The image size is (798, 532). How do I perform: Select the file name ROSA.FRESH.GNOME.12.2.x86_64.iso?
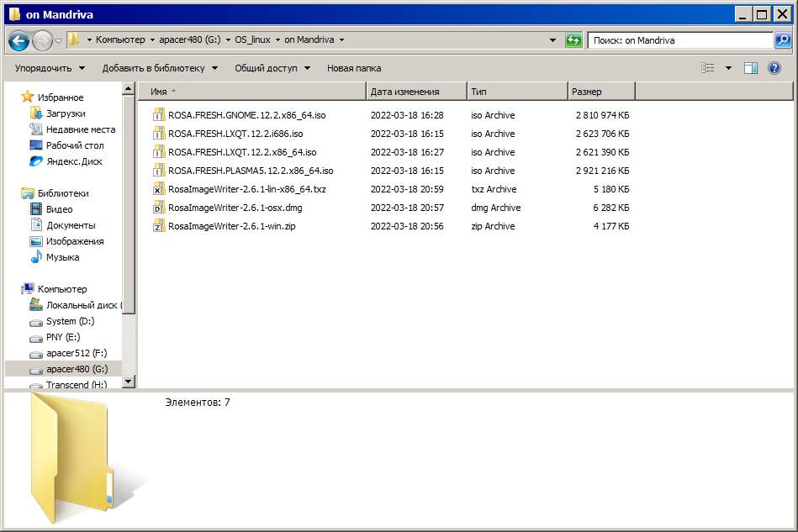247,115
